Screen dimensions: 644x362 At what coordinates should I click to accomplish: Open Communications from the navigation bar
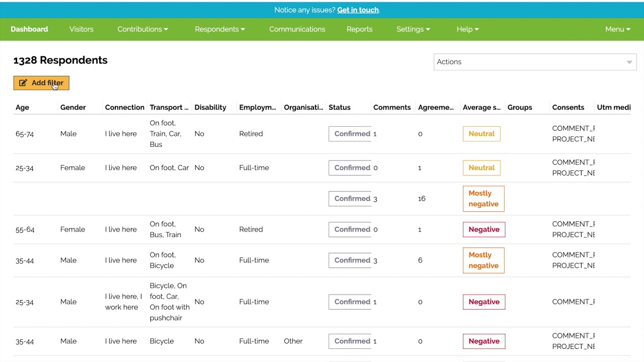297,29
